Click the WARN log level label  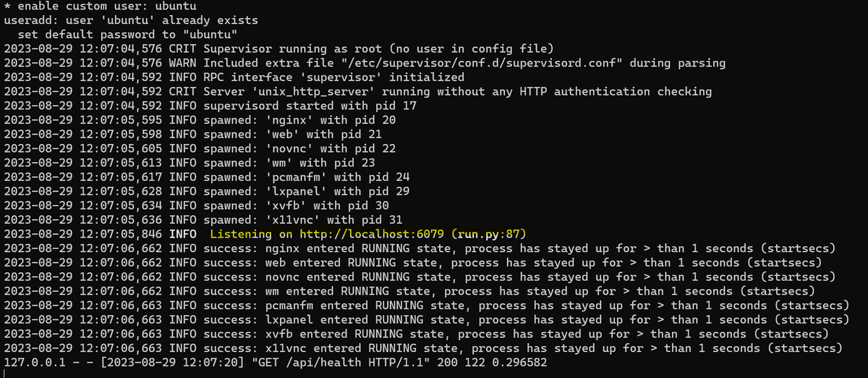(x=182, y=63)
